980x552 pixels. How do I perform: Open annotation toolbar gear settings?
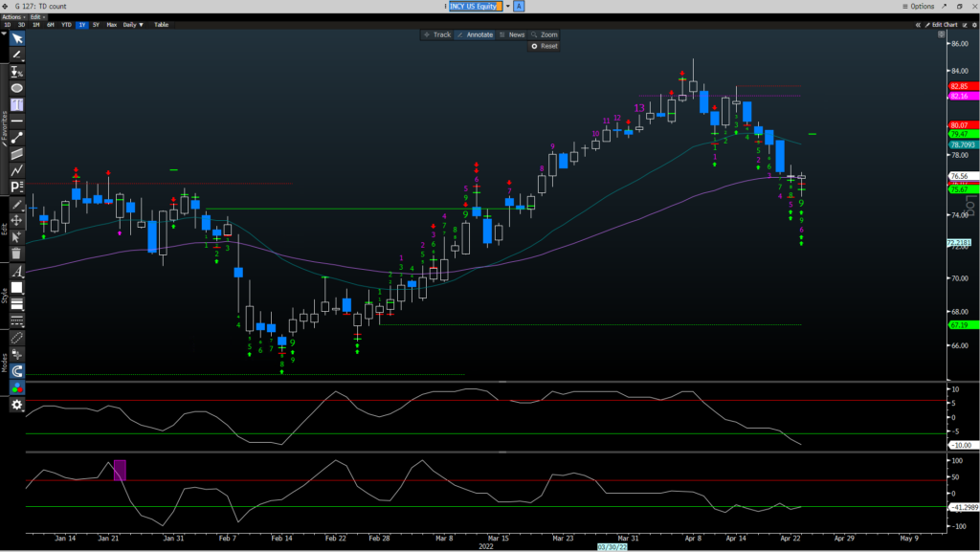click(x=17, y=405)
